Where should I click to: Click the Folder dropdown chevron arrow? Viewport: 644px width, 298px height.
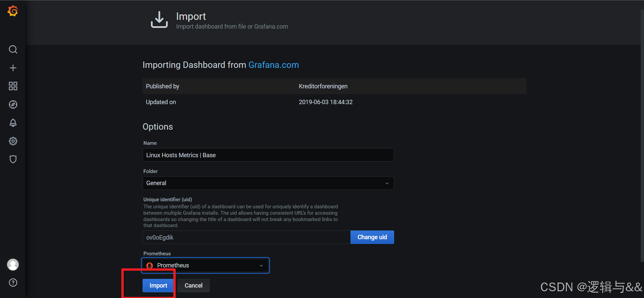tap(387, 183)
